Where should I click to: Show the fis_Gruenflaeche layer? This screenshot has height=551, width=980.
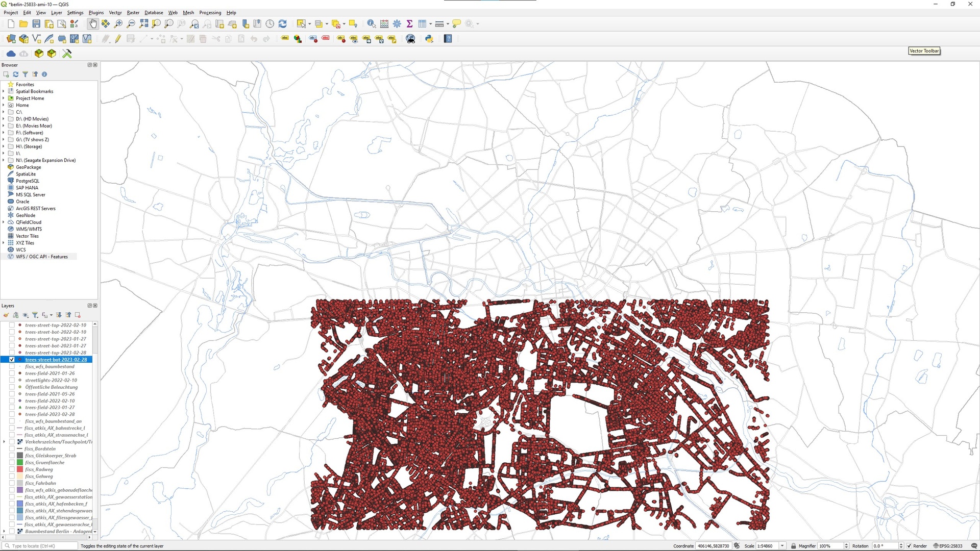click(x=12, y=463)
